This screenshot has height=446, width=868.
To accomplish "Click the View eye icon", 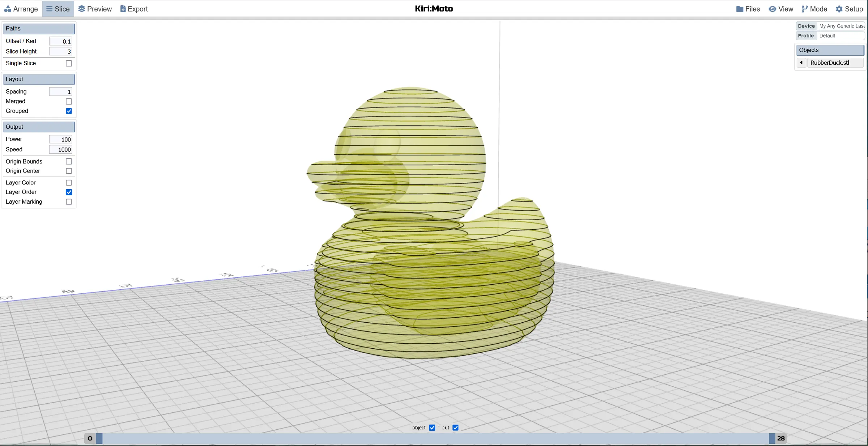I will coord(773,9).
